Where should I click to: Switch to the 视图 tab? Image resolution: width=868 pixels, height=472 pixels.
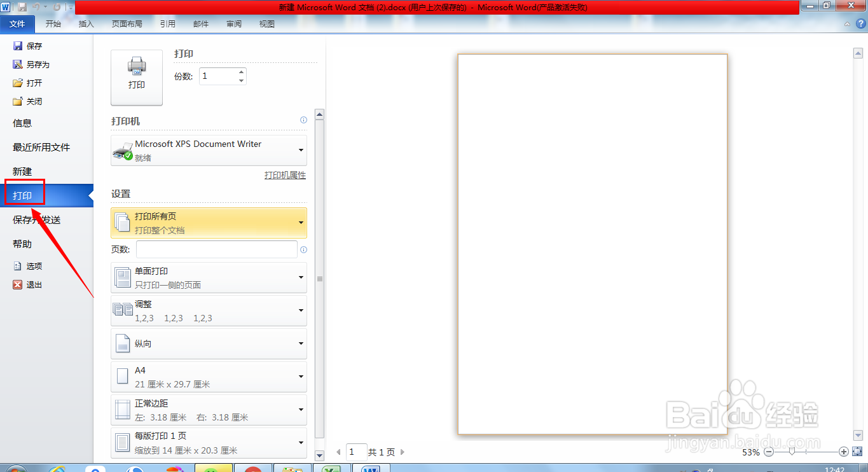coord(267,24)
